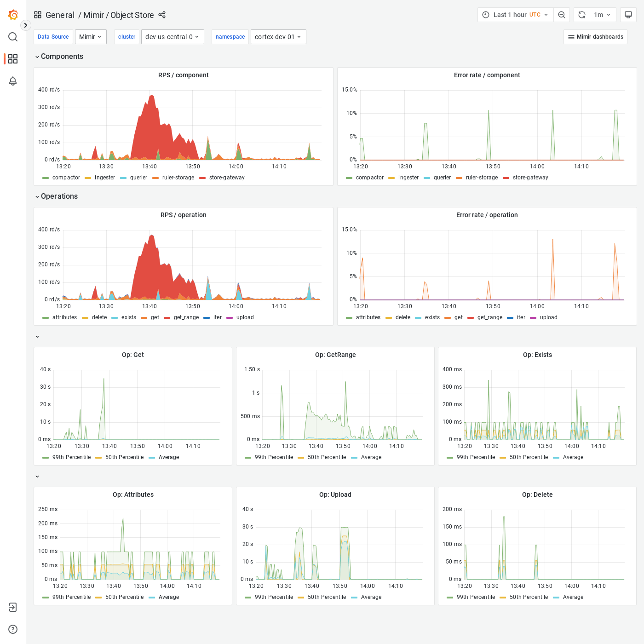Open the cluster dev-us-central-0 dropdown
The height and width of the screenshot is (644, 644).
tap(172, 37)
